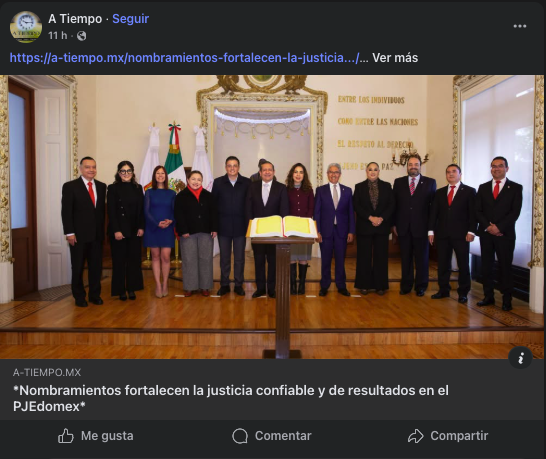Click the Me gusta label
This screenshot has width=546, height=459.
107,436
